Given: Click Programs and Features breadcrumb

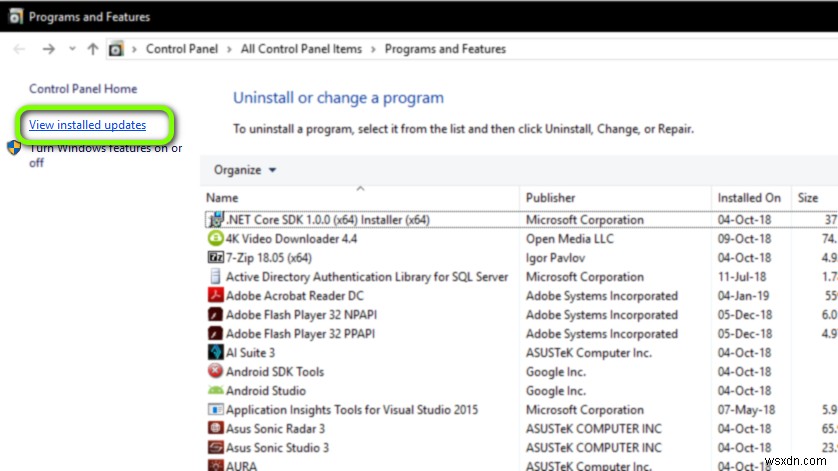Looking at the screenshot, I should pos(445,49).
